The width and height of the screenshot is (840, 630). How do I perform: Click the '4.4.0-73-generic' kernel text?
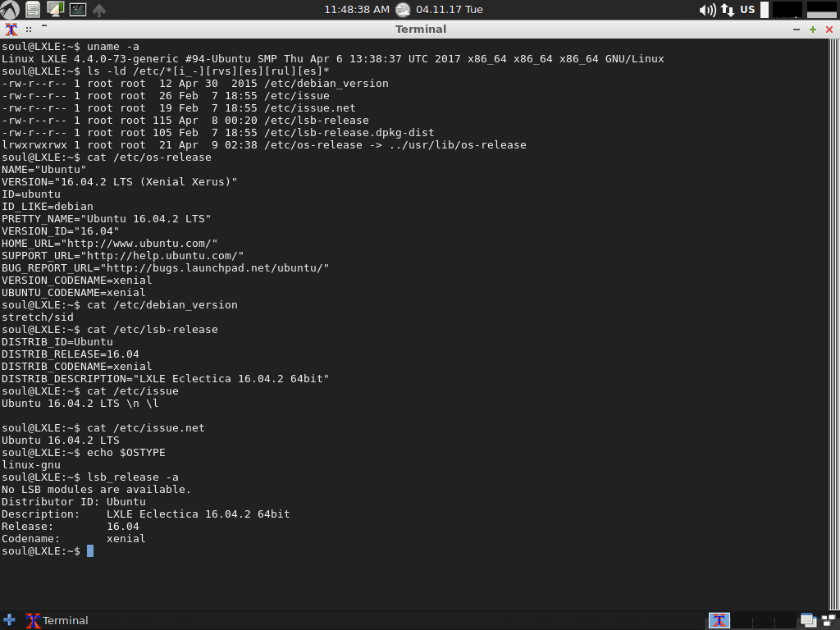126,59
